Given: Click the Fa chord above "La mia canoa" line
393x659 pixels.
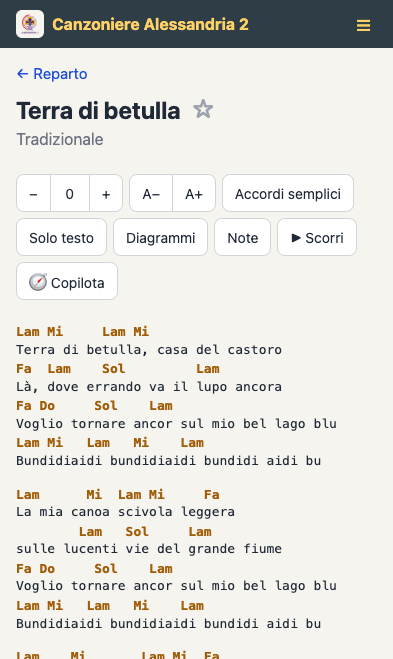Looking at the screenshot, I should click(212, 494).
